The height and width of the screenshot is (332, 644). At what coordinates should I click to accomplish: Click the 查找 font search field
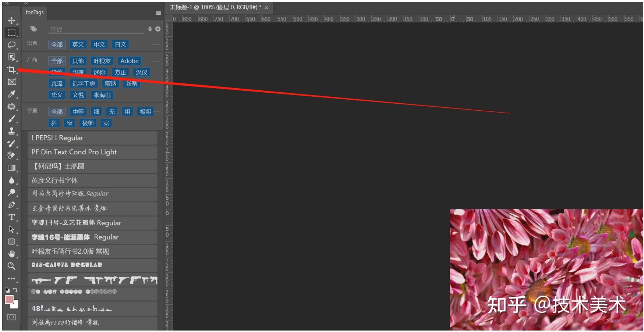click(x=96, y=29)
